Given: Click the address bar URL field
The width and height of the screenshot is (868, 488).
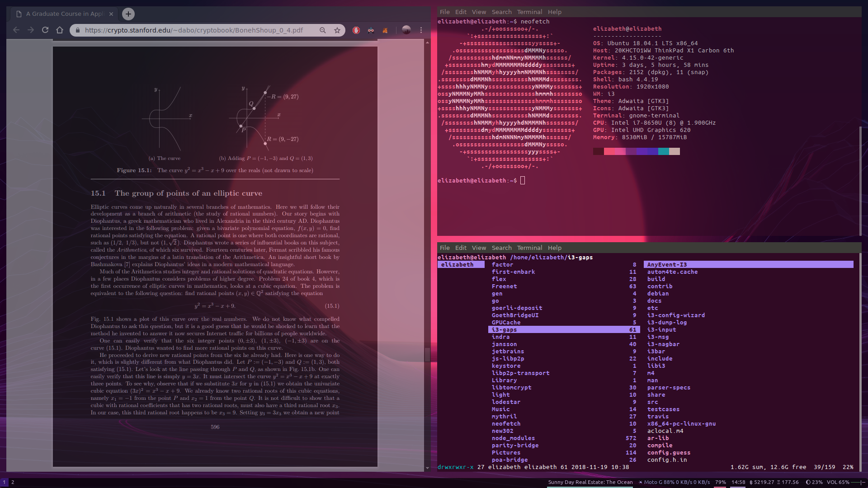Looking at the screenshot, I should coord(194,30).
